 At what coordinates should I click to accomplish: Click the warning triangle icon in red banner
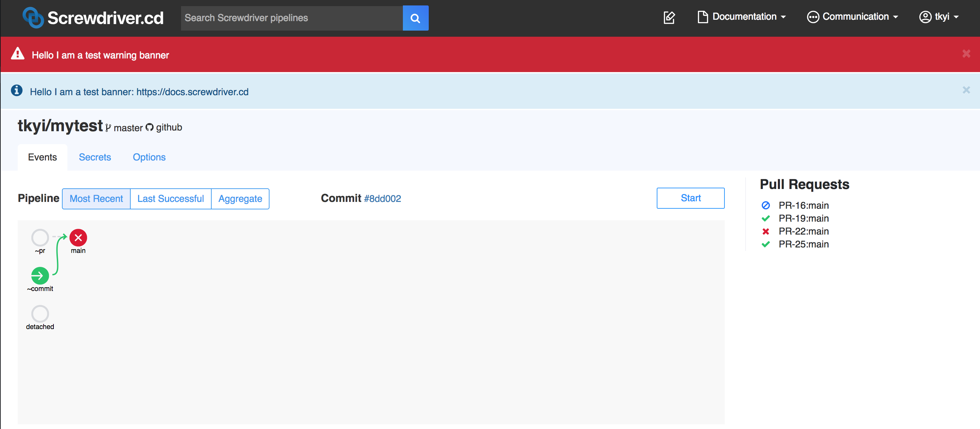coord(17,54)
